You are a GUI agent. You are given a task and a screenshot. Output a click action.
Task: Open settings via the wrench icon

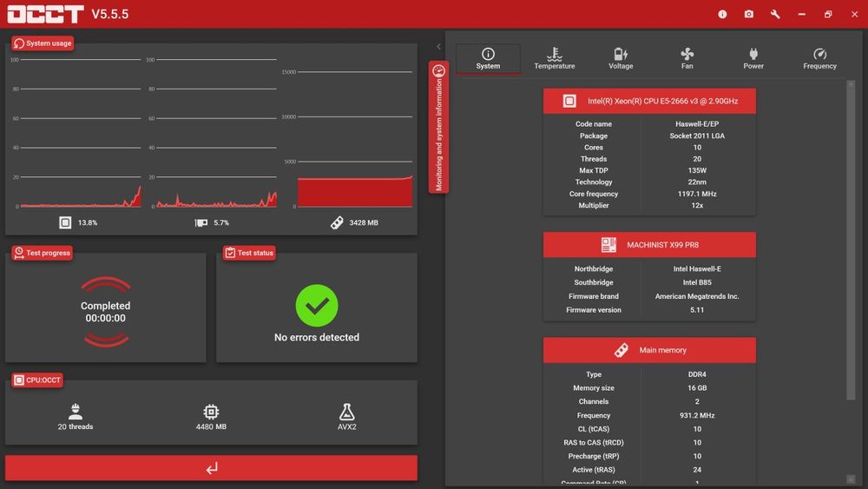coord(775,15)
